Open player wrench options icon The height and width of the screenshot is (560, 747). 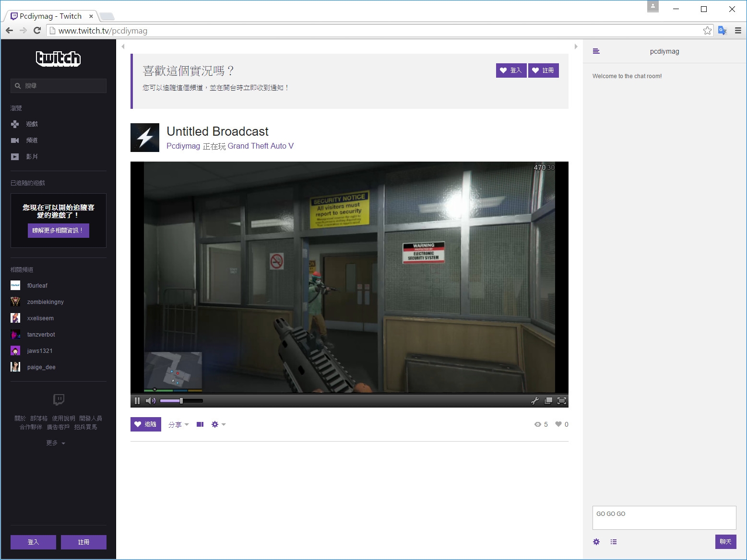point(535,401)
